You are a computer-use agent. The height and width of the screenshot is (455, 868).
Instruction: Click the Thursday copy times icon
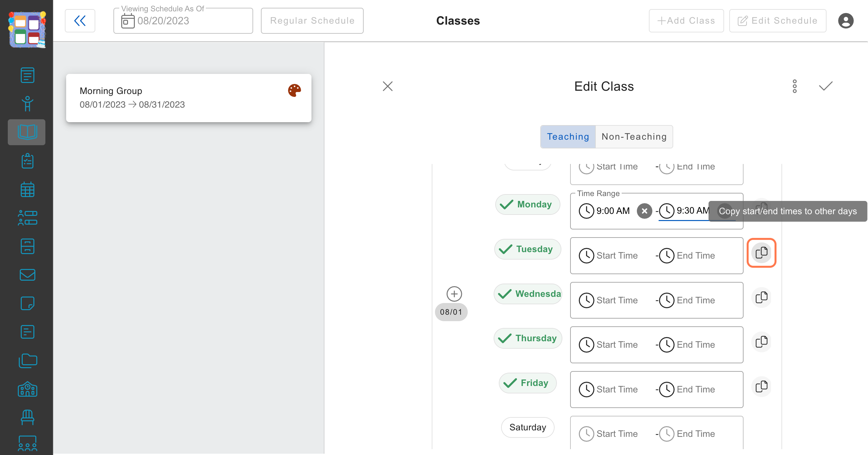click(761, 342)
